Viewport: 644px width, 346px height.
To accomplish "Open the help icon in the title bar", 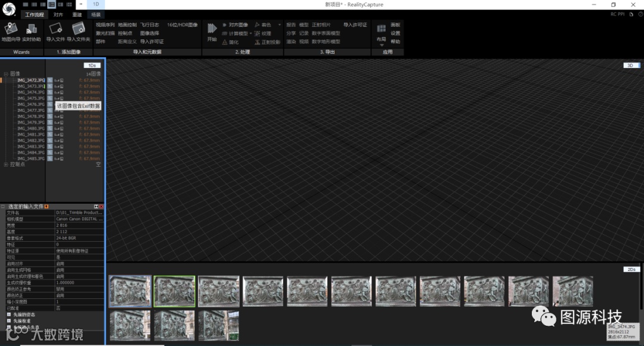I will (x=640, y=14).
